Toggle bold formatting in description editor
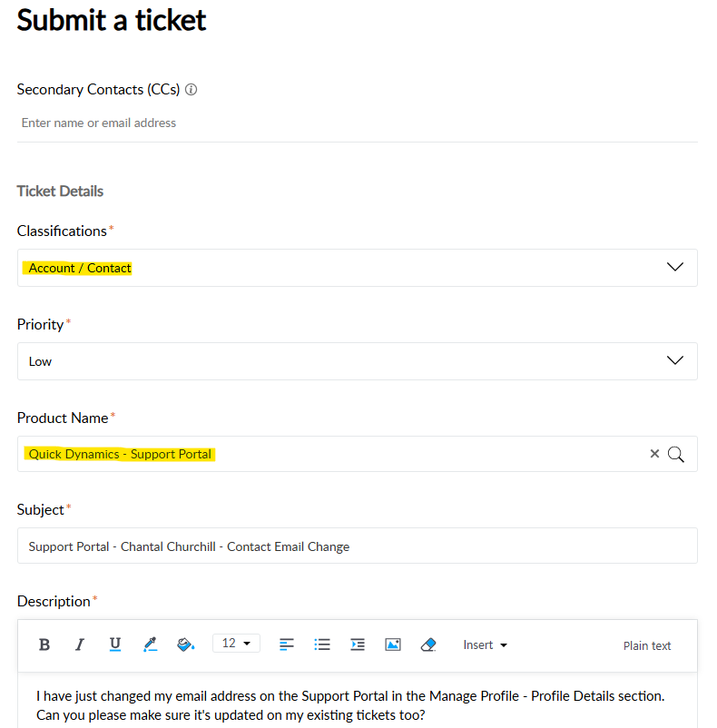717x728 pixels. click(44, 644)
